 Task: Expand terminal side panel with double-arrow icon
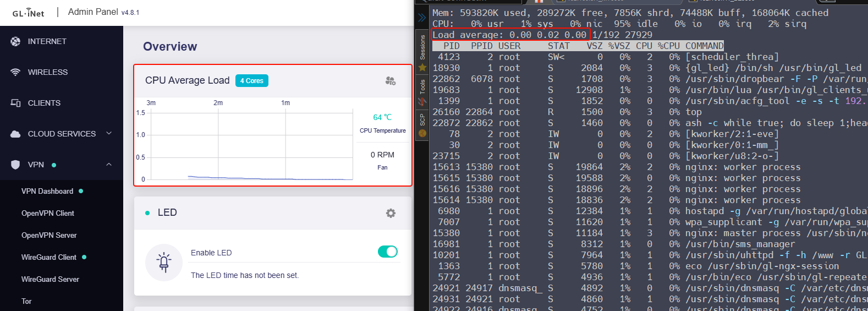422,18
